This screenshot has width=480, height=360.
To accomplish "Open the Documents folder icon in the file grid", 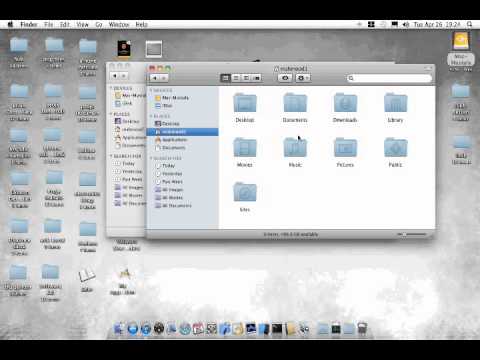I will tap(295, 103).
